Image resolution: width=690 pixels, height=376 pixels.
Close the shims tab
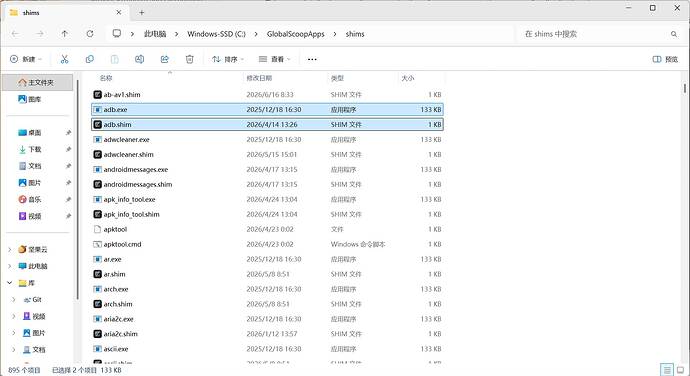[x=119, y=13]
